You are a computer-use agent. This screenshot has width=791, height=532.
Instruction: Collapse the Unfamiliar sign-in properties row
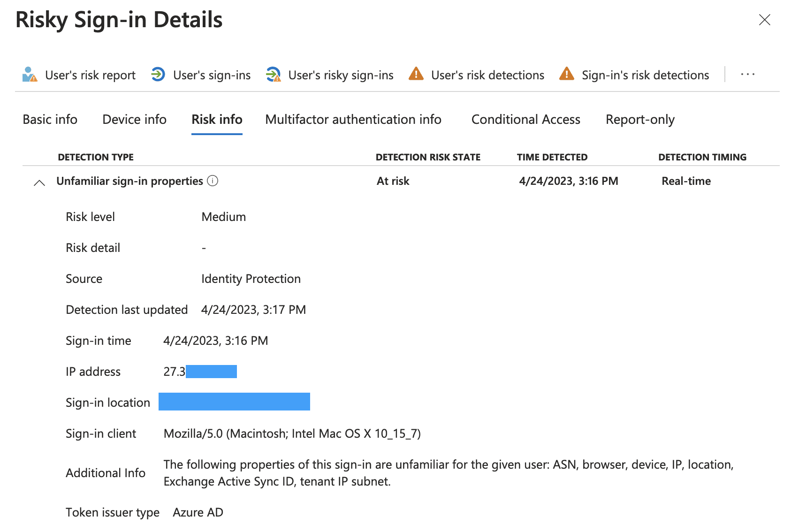pyautogui.click(x=39, y=182)
